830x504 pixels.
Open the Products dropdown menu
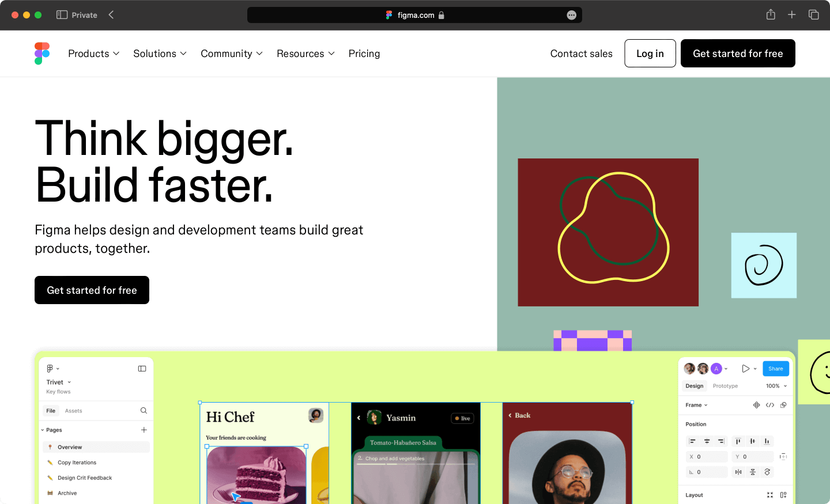93,54
